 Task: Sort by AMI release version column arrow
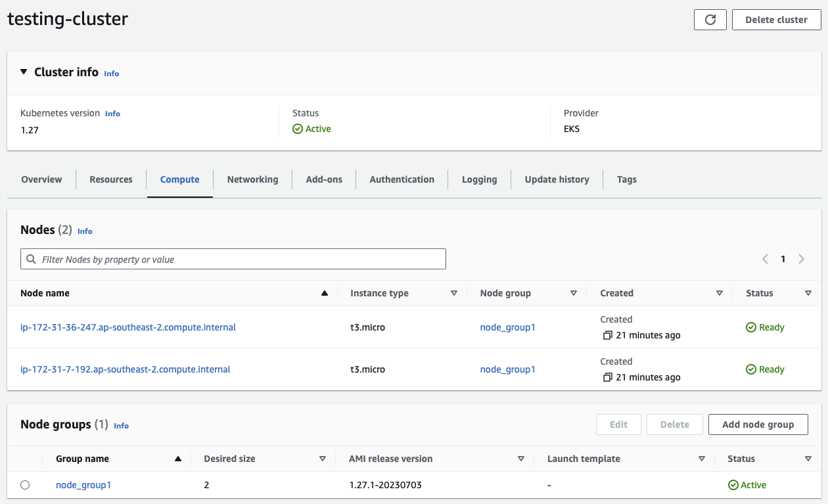tap(520, 459)
